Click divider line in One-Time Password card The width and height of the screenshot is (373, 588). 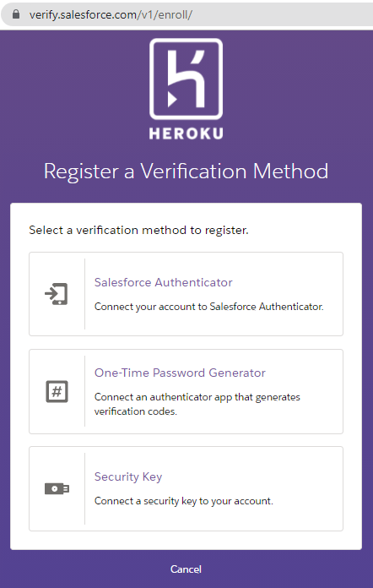click(x=84, y=391)
